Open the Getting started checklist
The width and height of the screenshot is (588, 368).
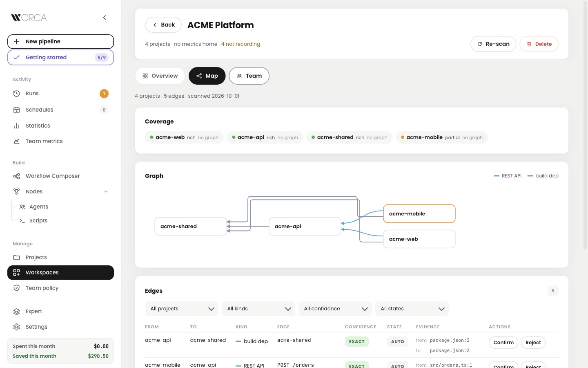60,58
